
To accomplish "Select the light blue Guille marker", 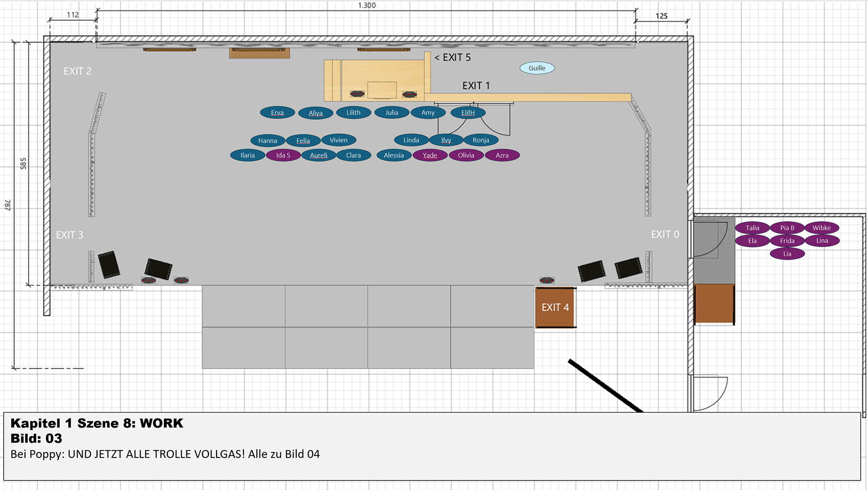I will 537,68.
